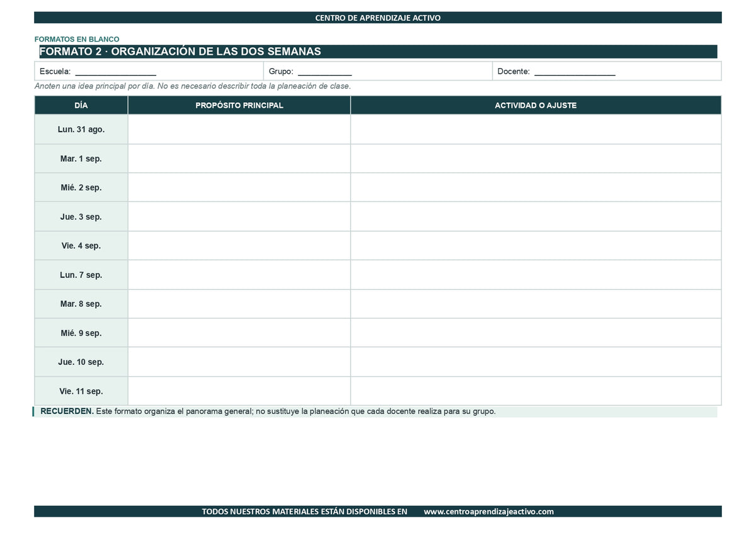Select the "Vie. 11 sep." day cell
The image size is (756, 535).
coord(81,391)
